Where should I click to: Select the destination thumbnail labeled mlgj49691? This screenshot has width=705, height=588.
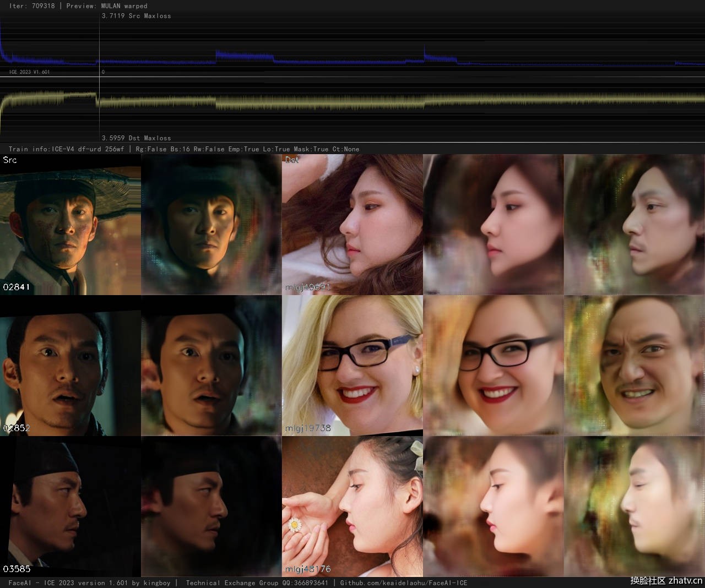pyautogui.click(x=352, y=225)
